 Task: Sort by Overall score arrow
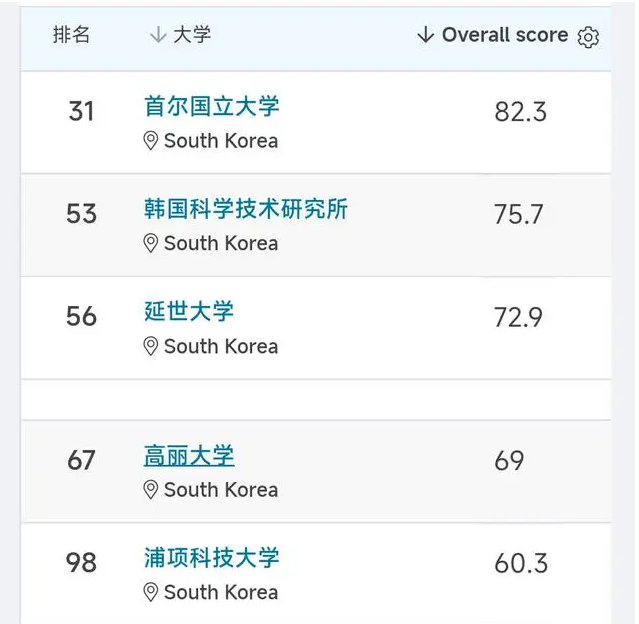coord(425,35)
